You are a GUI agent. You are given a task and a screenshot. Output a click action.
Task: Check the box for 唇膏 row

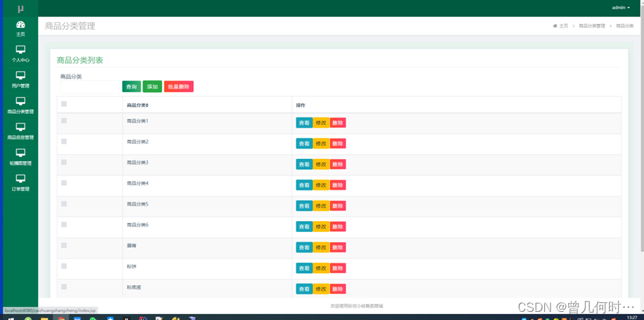click(64, 245)
